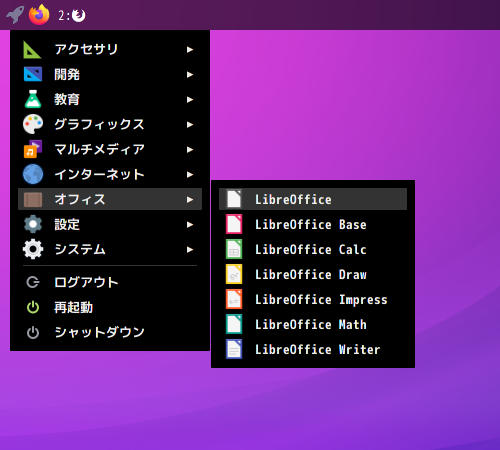Screen dimensions: 500x450
Task: Open the 教育 menu category
Action: 110,99
